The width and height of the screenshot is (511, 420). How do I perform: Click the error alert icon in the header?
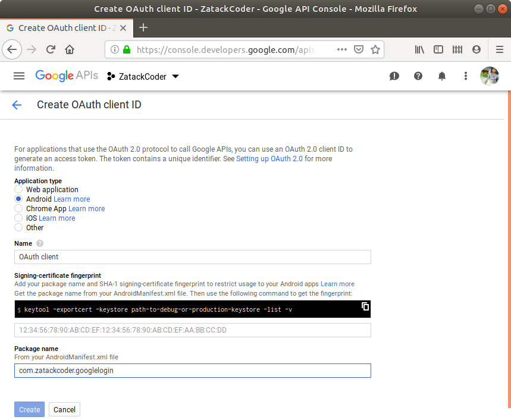[394, 76]
